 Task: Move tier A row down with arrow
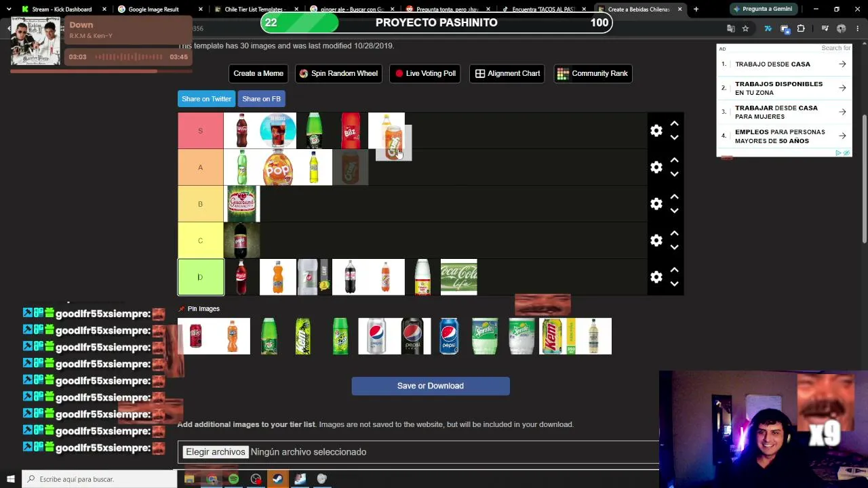point(674,174)
